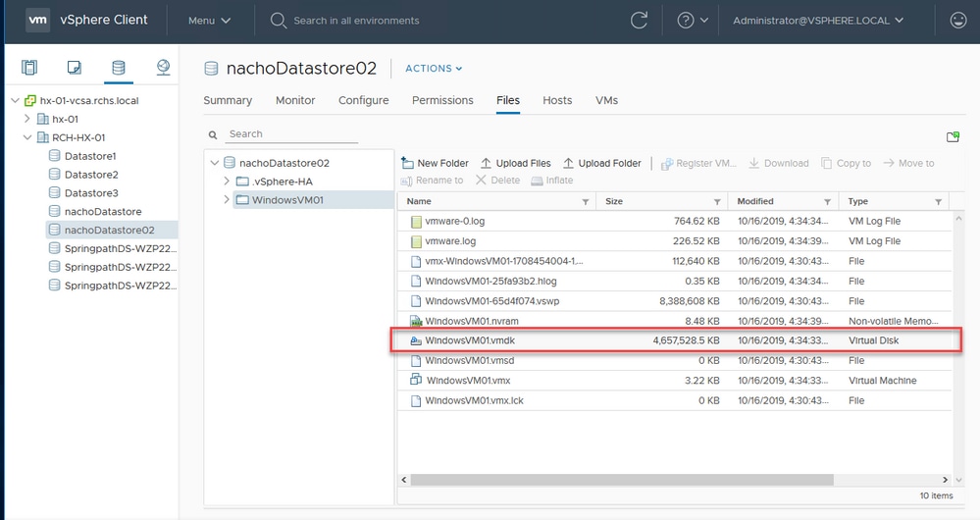Open the Administrator@VSPHERE.LOCAL user dropdown
Image resolution: width=980 pixels, height=520 pixels.
click(x=818, y=21)
